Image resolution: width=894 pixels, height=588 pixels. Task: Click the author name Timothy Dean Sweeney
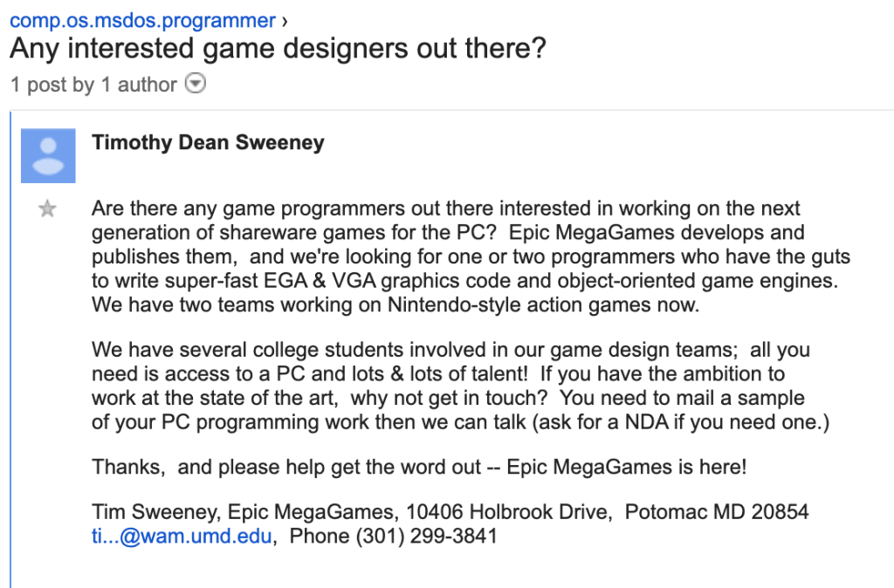pyautogui.click(x=208, y=141)
